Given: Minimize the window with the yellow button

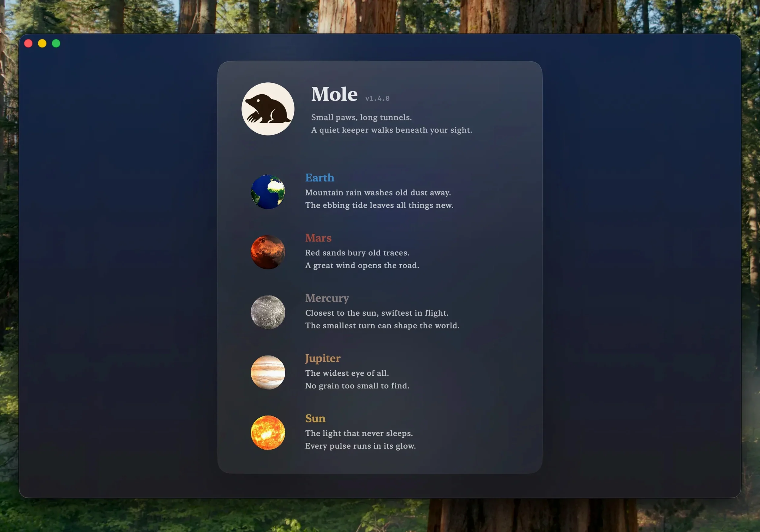Looking at the screenshot, I should point(42,43).
